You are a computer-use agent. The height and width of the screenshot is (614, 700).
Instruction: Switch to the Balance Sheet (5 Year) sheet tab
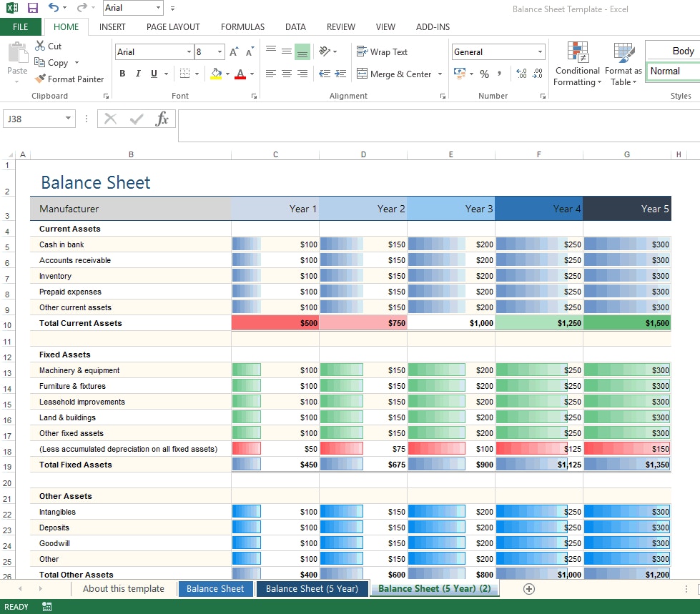pyautogui.click(x=312, y=589)
